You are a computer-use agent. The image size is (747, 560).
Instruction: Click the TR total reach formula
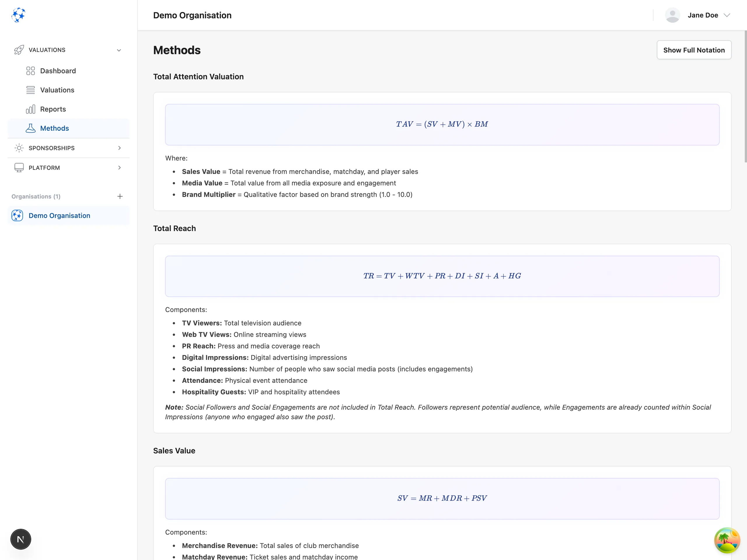[x=442, y=276]
